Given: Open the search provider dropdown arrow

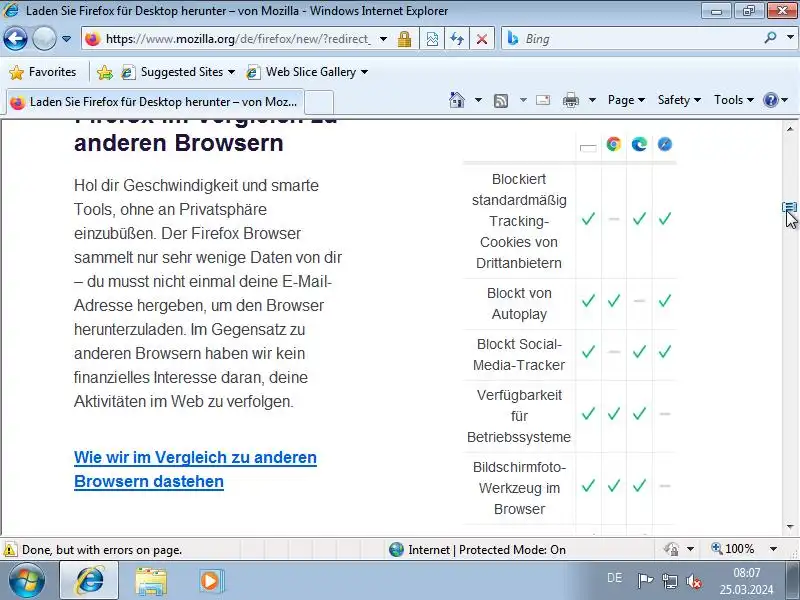Looking at the screenshot, I should [x=790, y=38].
